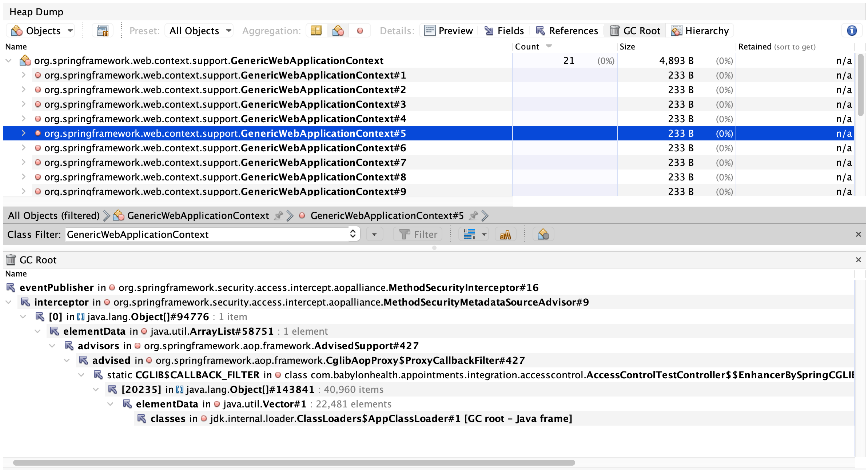Click the Class Filter text field
868x470 pixels.
[x=207, y=235]
